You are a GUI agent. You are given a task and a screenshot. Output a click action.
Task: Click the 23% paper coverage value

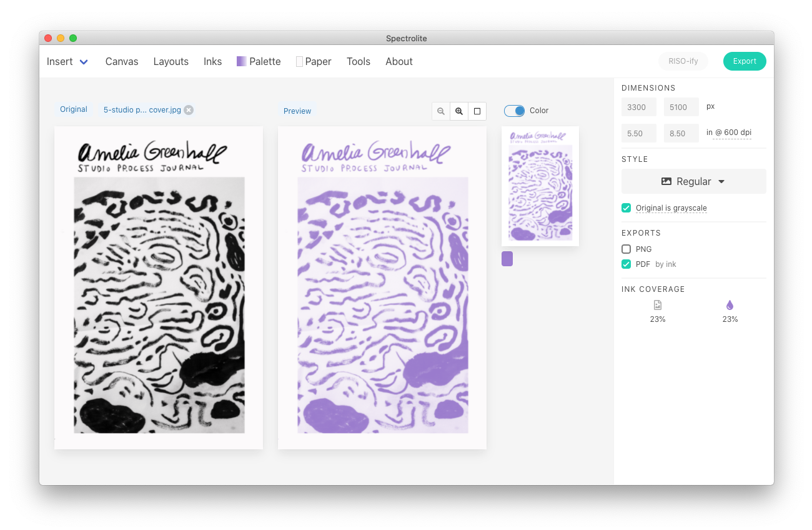658,319
